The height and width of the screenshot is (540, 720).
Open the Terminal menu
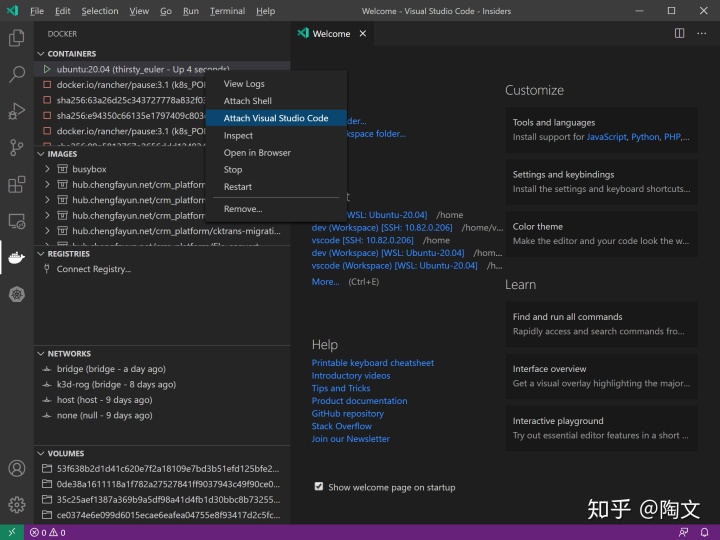[227, 11]
